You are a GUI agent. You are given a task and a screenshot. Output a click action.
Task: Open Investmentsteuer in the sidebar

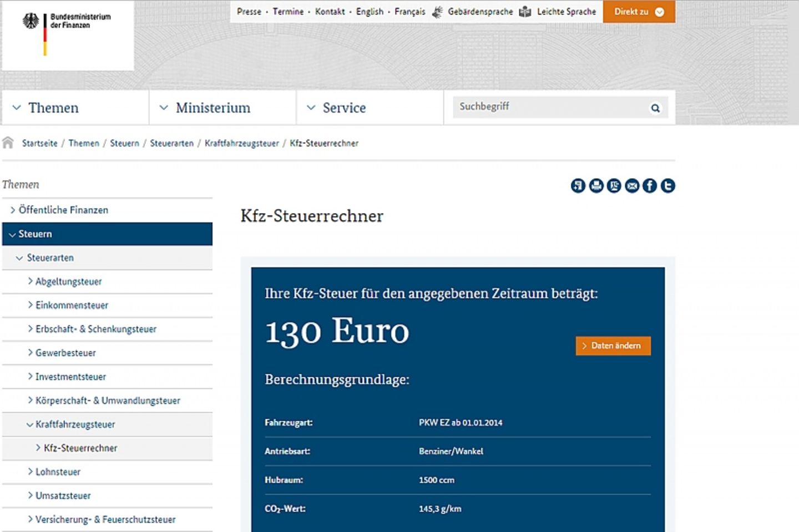coord(107,377)
